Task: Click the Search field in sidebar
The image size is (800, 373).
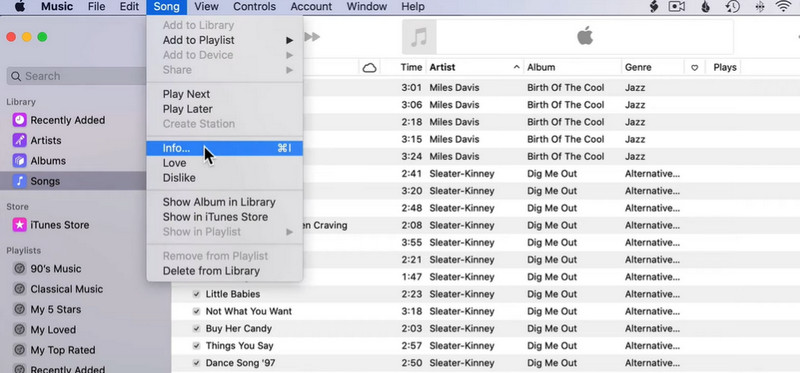Action: point(77,76)
